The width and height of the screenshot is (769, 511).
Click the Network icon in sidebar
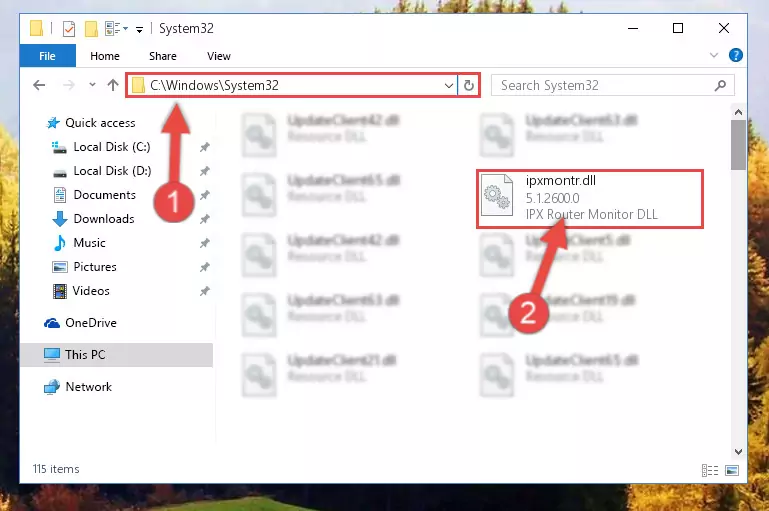(51, 387)
